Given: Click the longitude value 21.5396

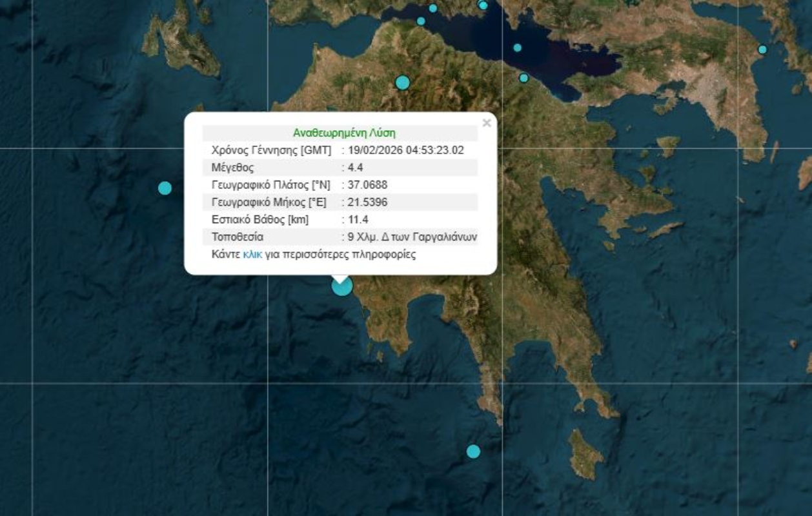Looking at the screenshot, I should [x=368, y=203].
